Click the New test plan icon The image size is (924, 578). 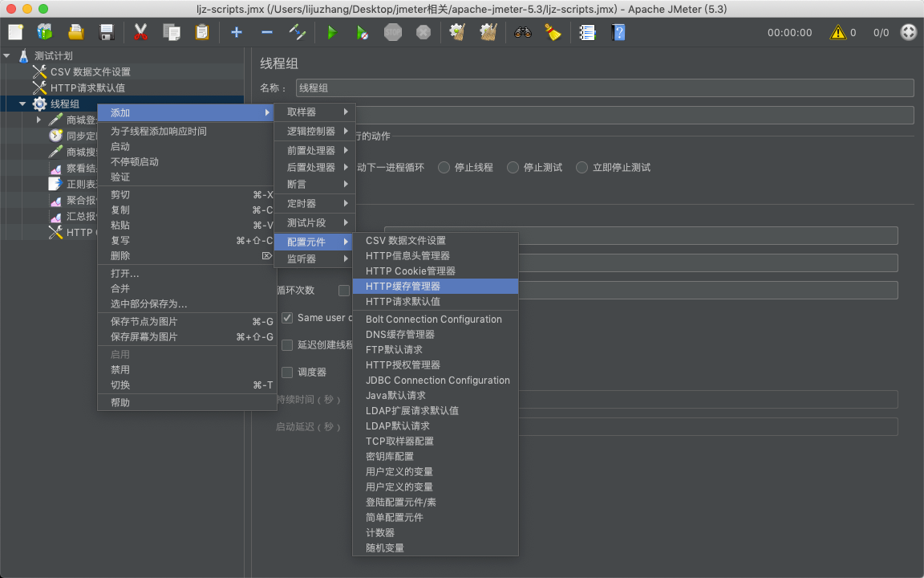tap(16, 32)
